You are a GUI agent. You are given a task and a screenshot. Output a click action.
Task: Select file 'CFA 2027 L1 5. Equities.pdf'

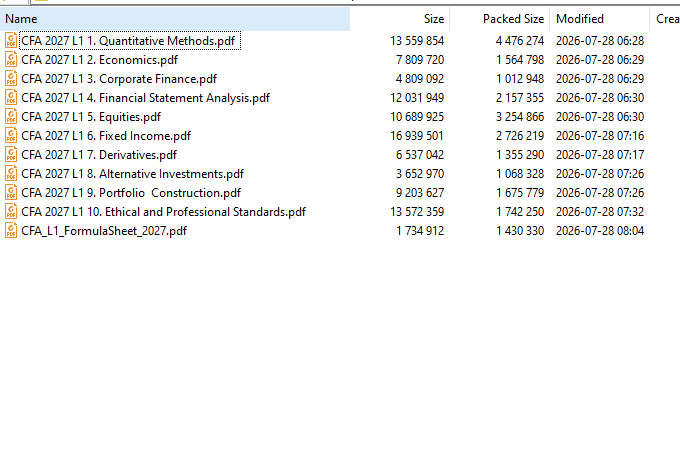click(x=91, y=117)
